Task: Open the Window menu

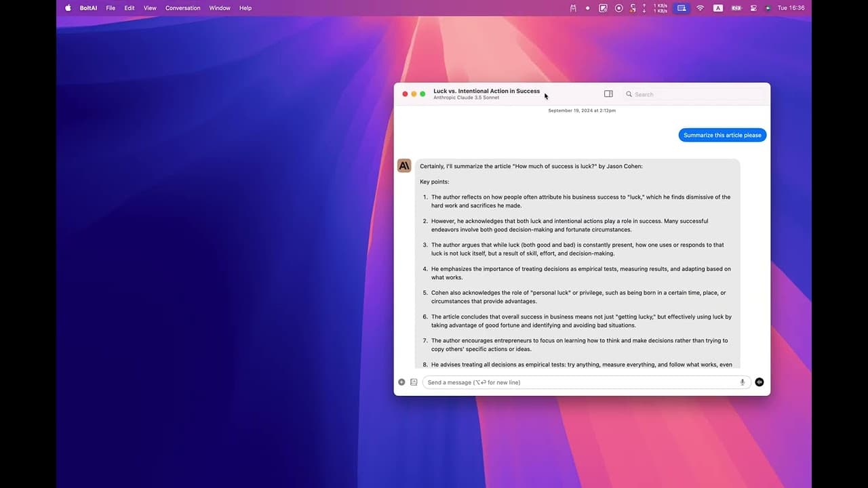Action: point(220,8)
